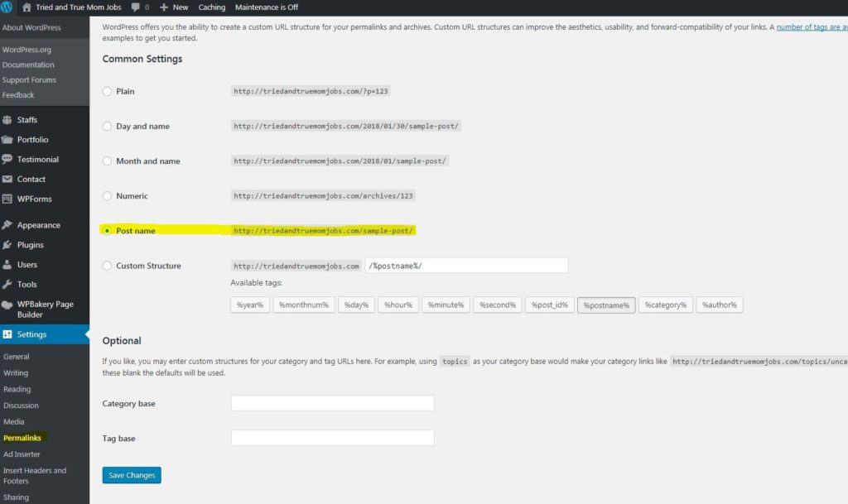
Task: Open the Ad Inserter submenu item
Action: click(x=22, y=454)
